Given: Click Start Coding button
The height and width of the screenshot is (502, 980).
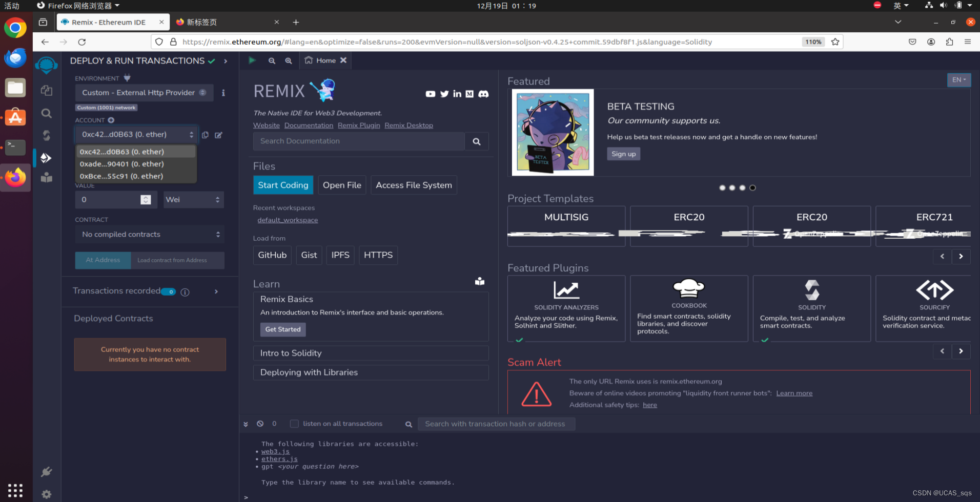Looking at the screenshot, I should 283,185.
